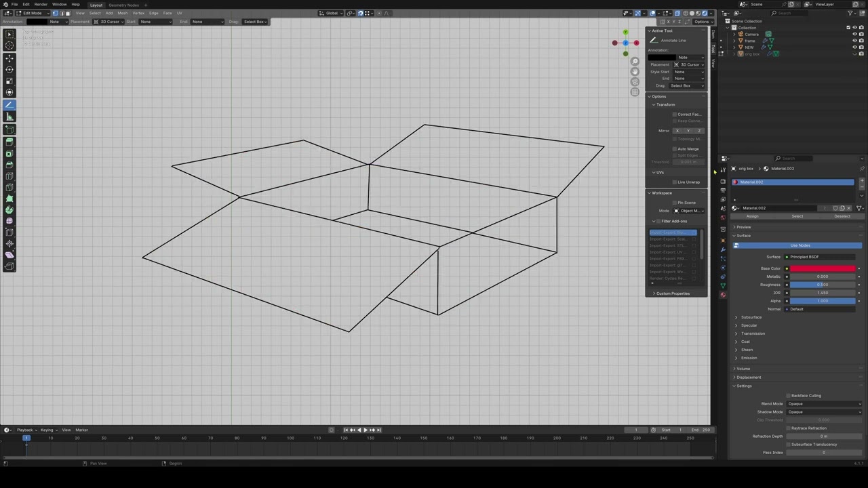Open the Blend Mode dropdown

pos(824,404)
